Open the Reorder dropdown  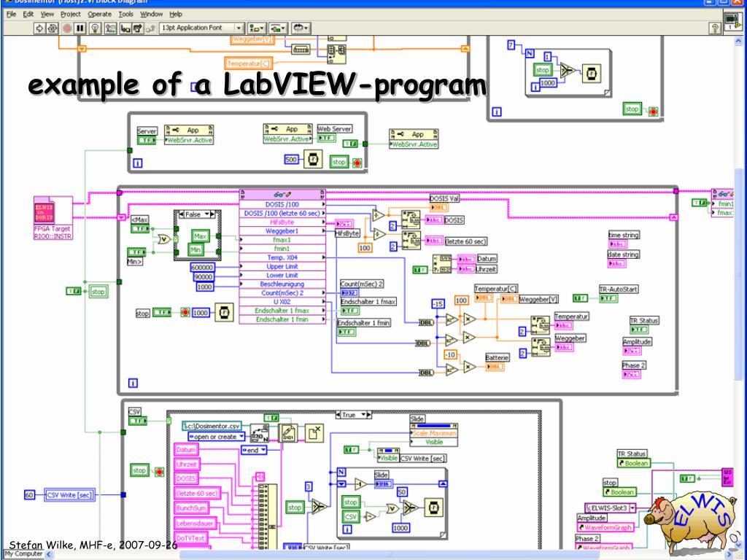click(301, 28)
